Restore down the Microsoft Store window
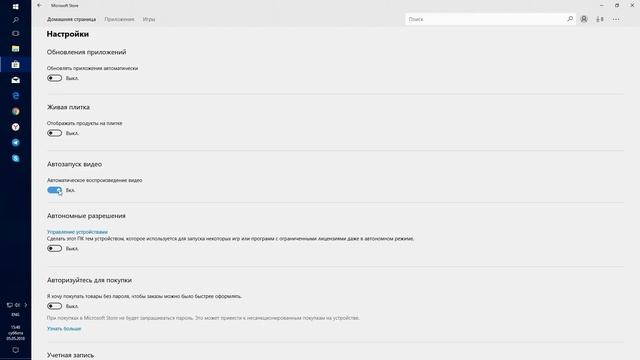Screen dimensions: 640x360 (617, 5)
